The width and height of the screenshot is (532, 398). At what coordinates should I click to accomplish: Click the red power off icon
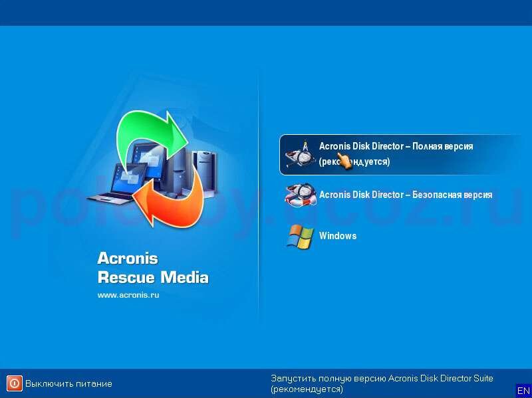tap(15, 383)
